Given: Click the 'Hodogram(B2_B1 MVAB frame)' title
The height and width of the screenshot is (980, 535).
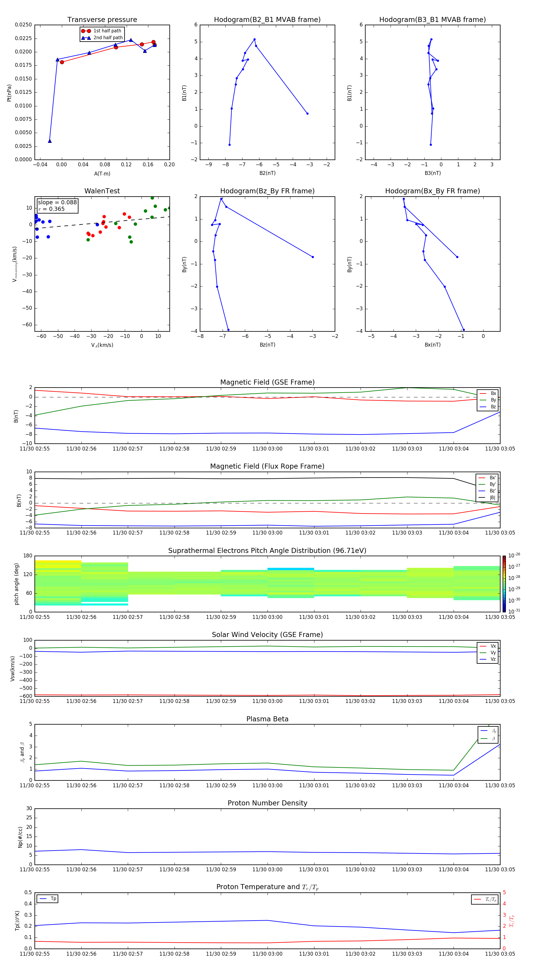Looking at the screenshot, I should click(267, 20).
